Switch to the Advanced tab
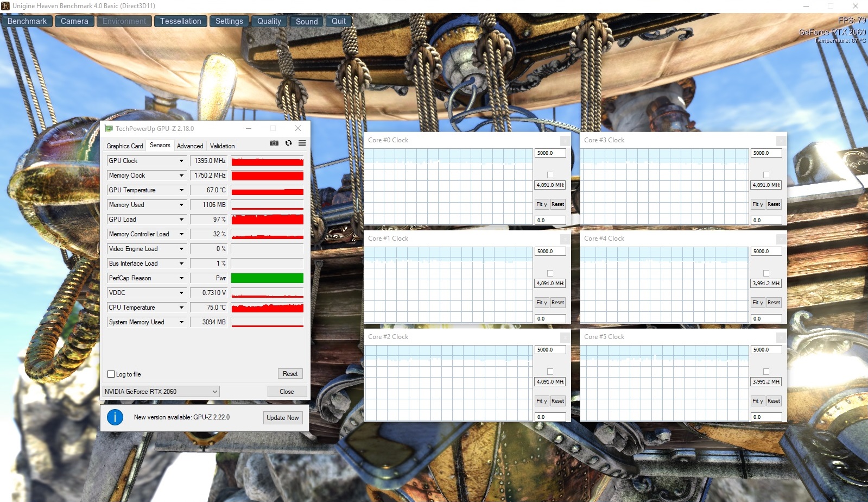868x502 pixels. pos(190,146)
